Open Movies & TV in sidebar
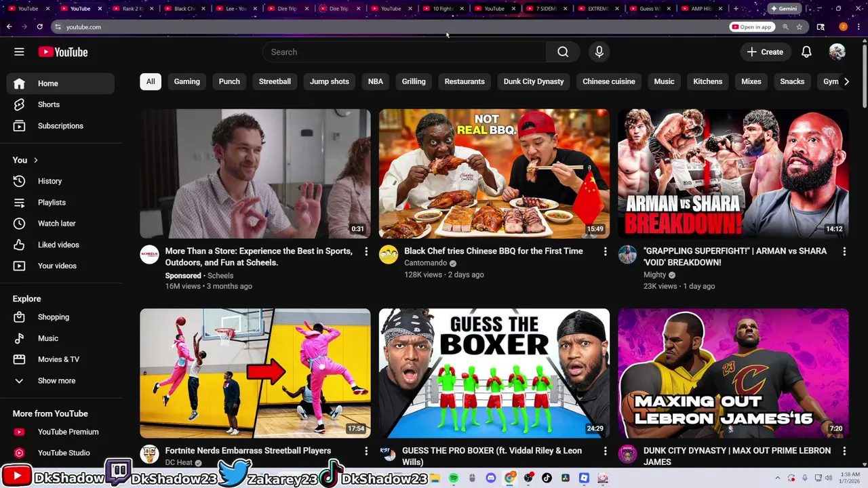Viewport: 868px width, 488px height. click(x=61, y=359)
